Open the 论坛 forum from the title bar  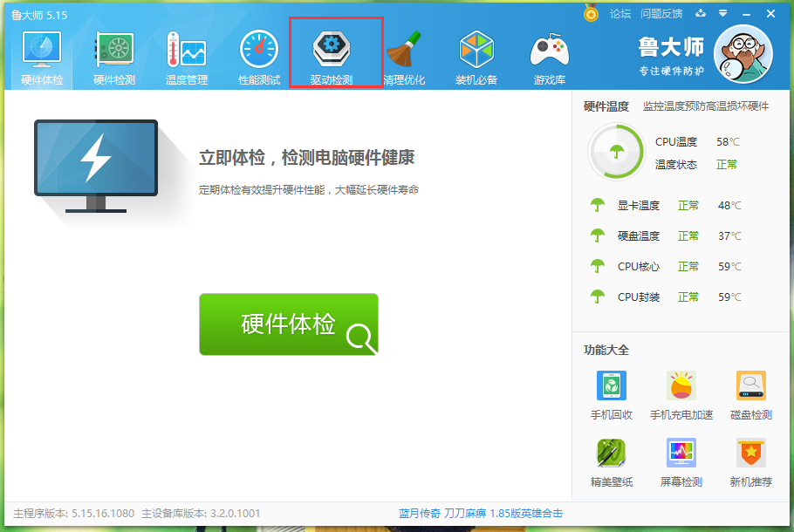[621, 15]
